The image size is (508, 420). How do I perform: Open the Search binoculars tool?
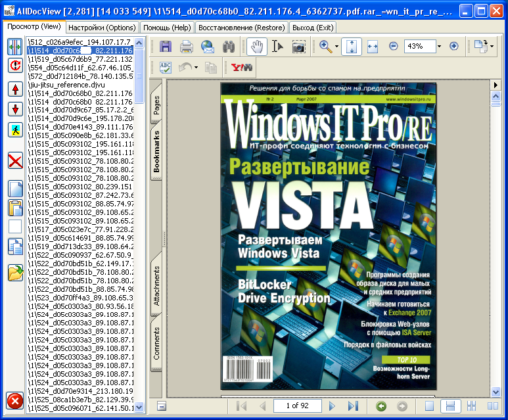tap(229, 47)
